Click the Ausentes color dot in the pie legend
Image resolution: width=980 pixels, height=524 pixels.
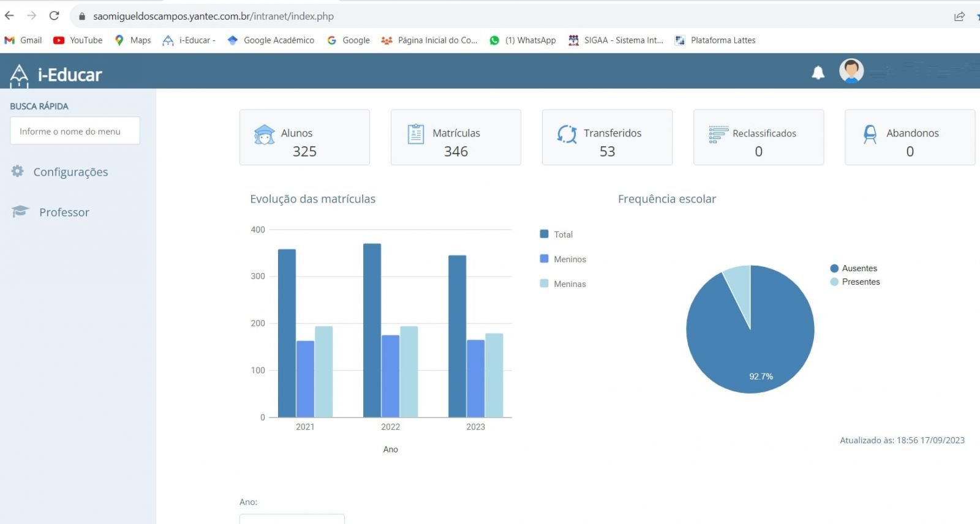coord(834,268)
